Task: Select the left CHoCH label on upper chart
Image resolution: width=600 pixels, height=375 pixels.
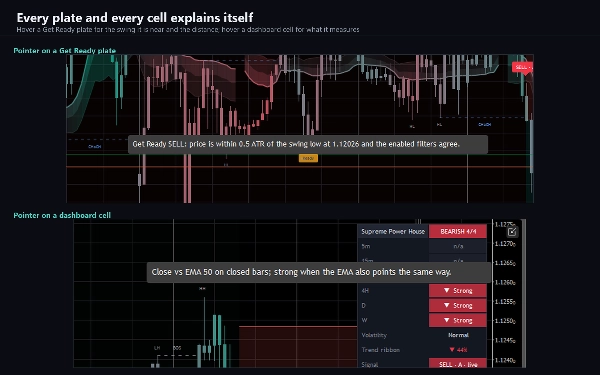Action: tap(95, 147)
